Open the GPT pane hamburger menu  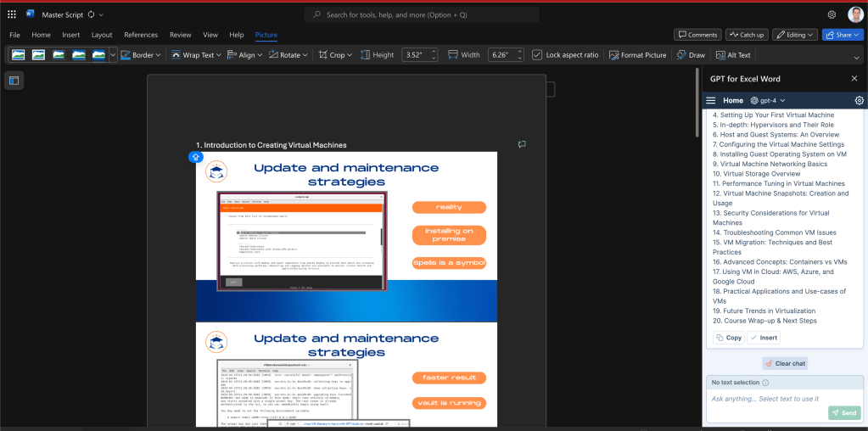(711, 101)
